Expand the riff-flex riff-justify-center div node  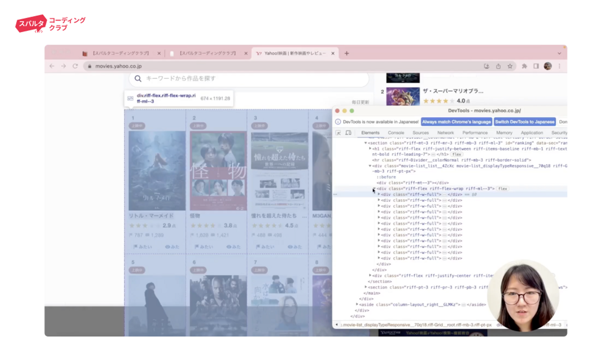coord(370,276)
